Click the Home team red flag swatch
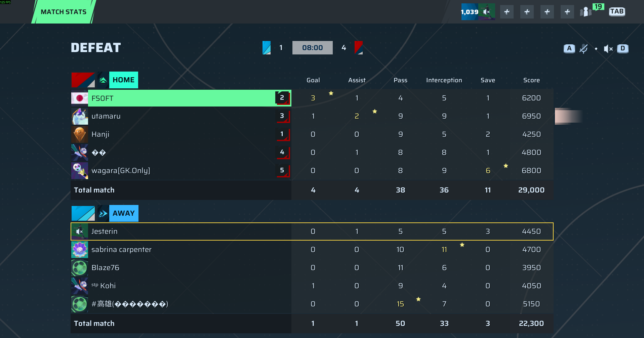 (83, 80)
